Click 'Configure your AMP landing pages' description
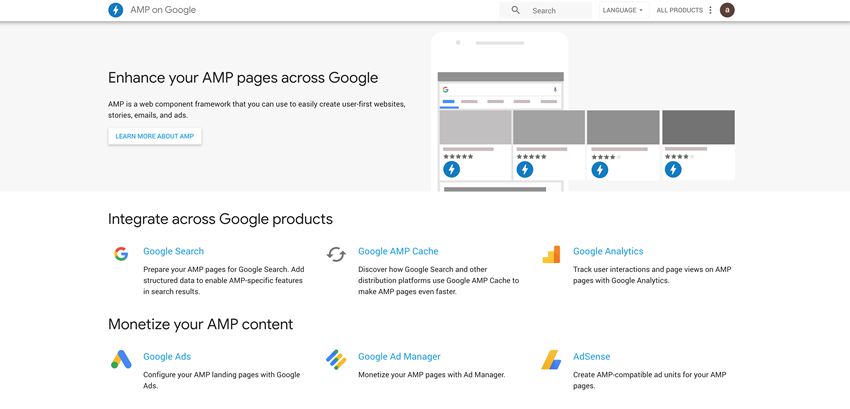The image size is (850, 409). (x=222, y=380)
